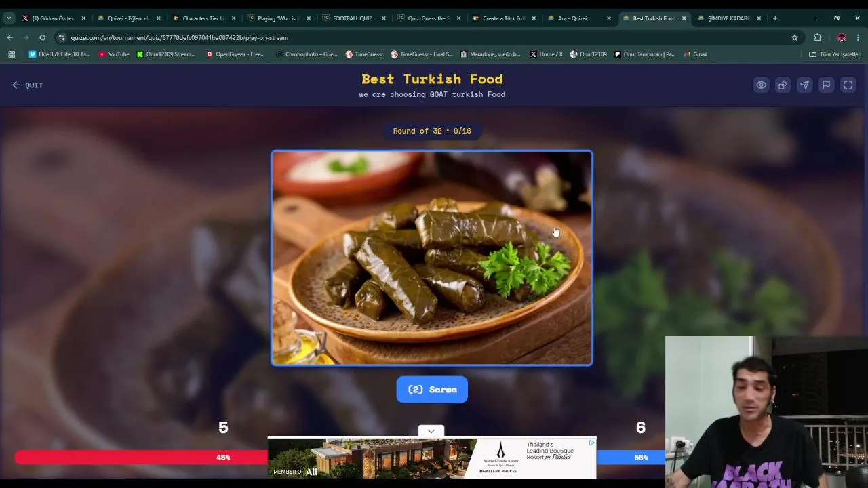Toggle the eye visibility icon in quiz header
This screenshot has height=488, width=868.
(x=761, y=85)
